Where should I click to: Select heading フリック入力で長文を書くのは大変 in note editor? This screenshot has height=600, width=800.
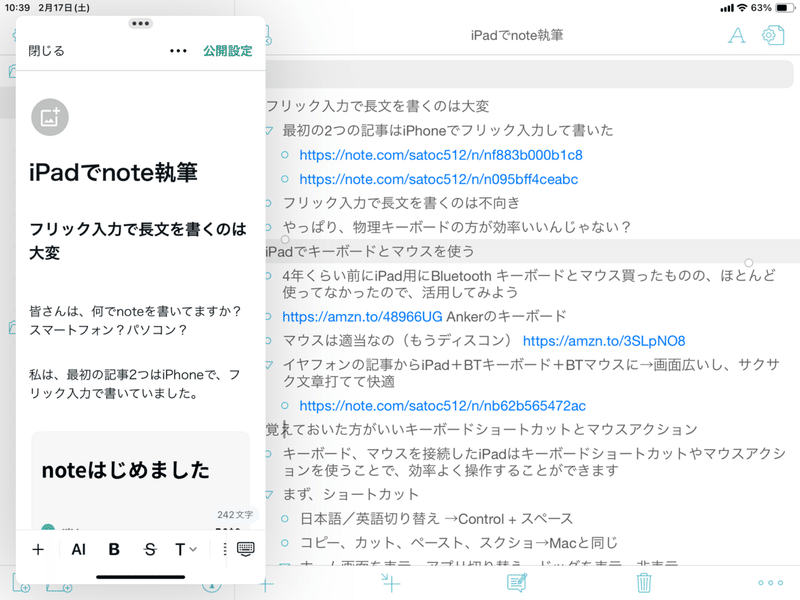click(x=138, y=240)
